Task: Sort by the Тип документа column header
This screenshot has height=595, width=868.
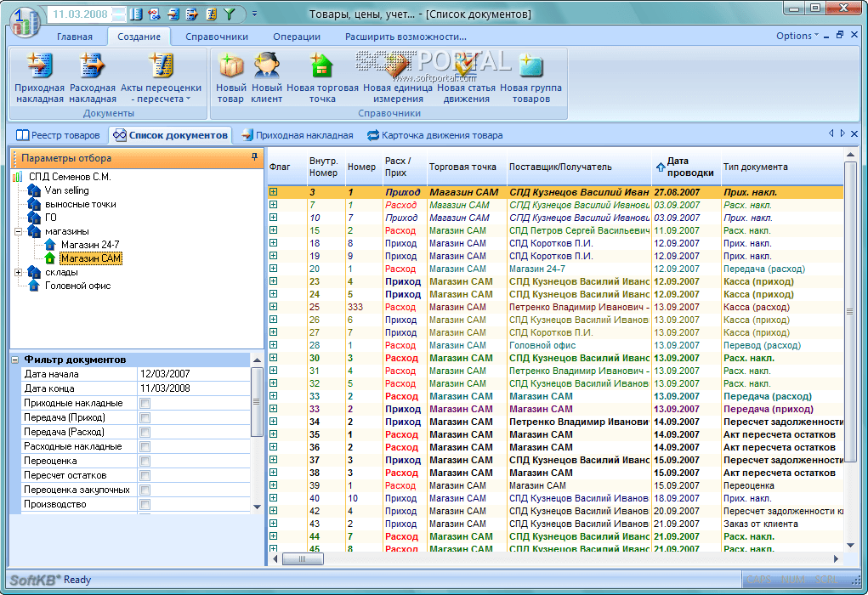Action: tap(755, 167)
